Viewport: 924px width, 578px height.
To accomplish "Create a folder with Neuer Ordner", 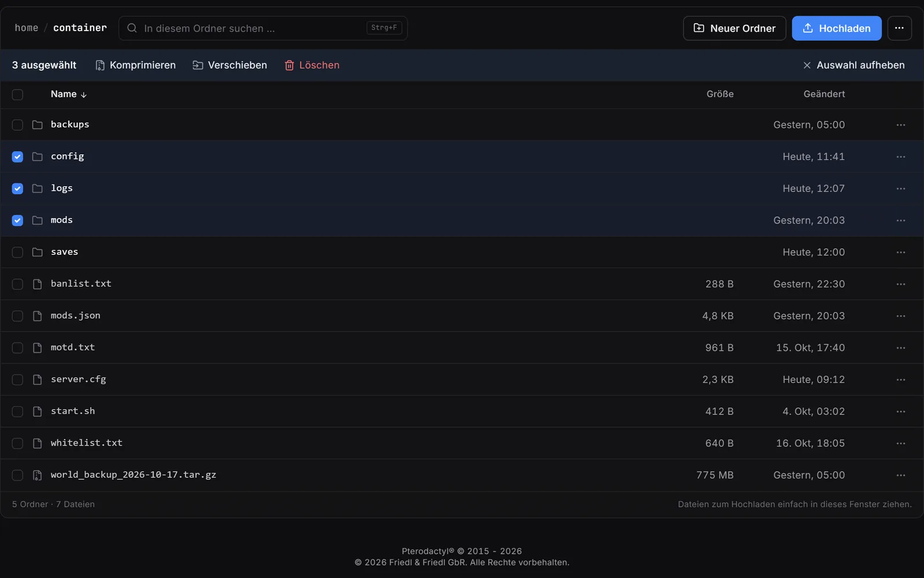I will [x=735, y=28].
